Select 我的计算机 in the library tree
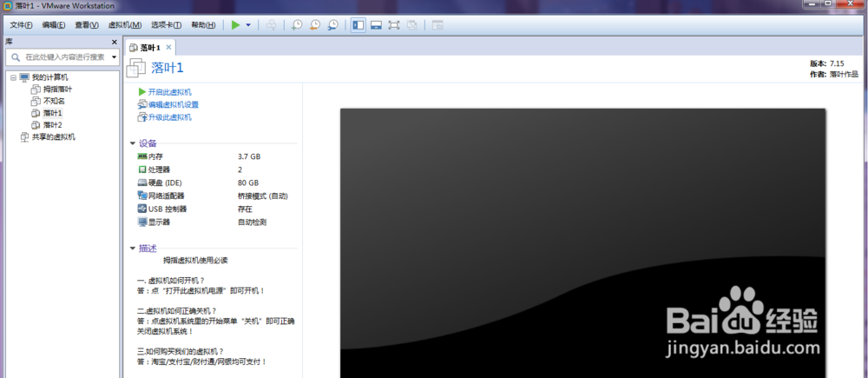The width and height of the screenshot is (868, 378). pyautogui.click(x=50, y=77)
